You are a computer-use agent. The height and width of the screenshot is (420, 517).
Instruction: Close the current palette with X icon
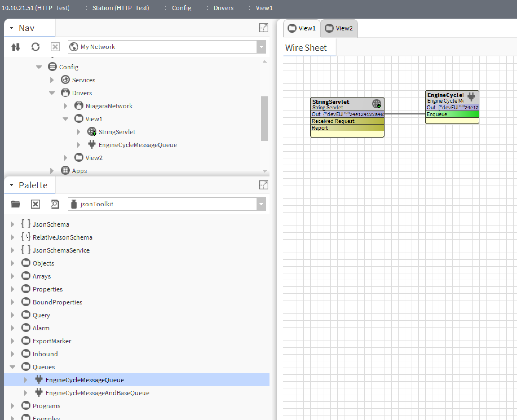click(x=36, y=204)
